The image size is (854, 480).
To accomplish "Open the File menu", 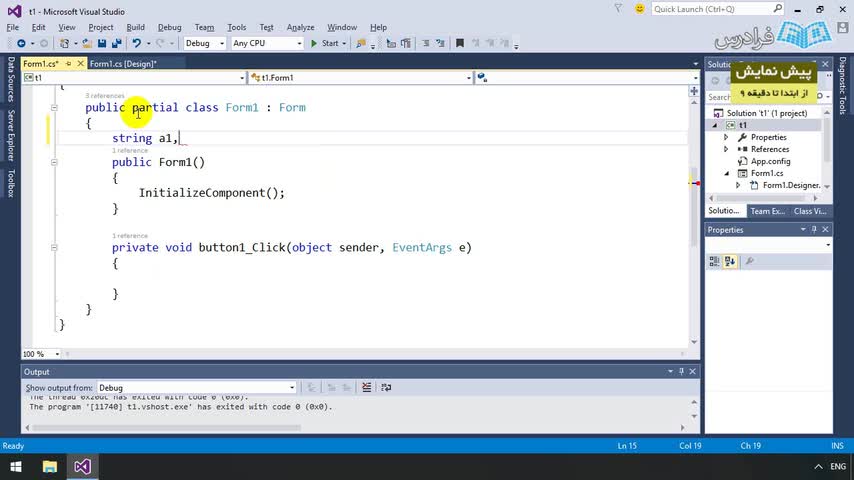I will point(13,27).
